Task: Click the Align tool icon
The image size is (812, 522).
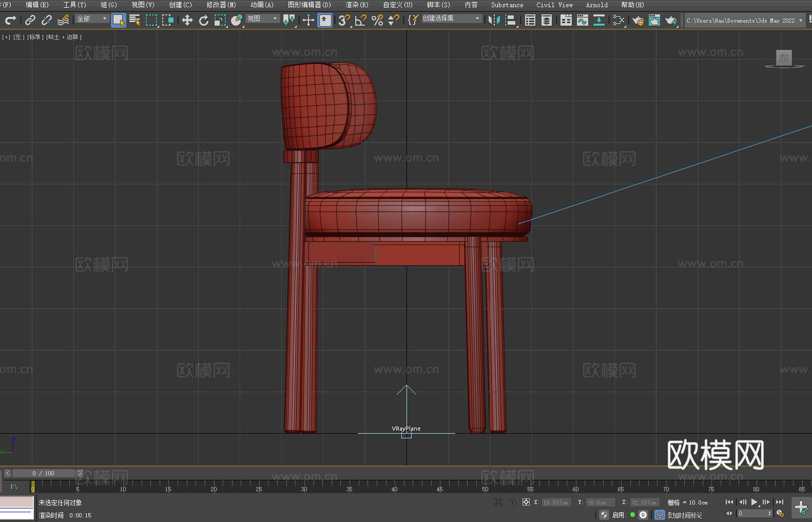Action: [511, 20]
